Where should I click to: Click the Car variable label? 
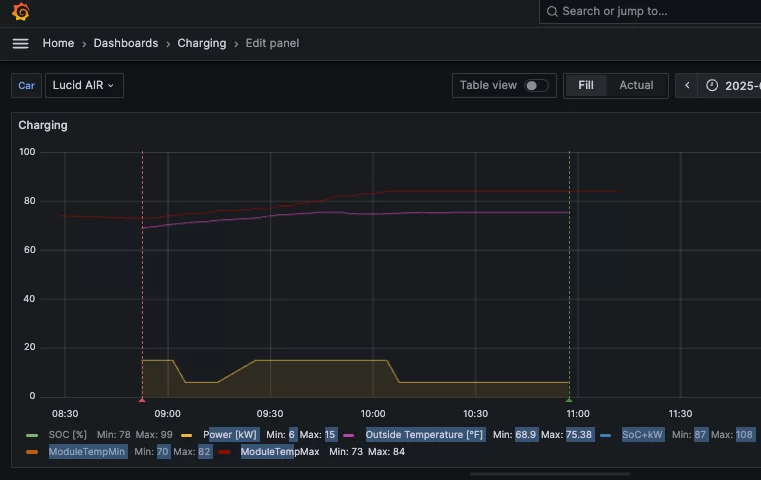tap(26, 85)
